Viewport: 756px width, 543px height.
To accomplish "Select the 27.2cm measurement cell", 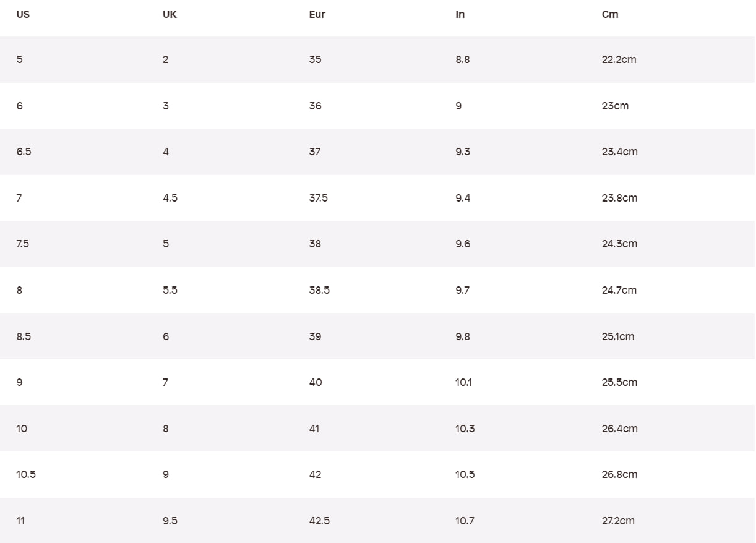I will [x=618, y=521].
